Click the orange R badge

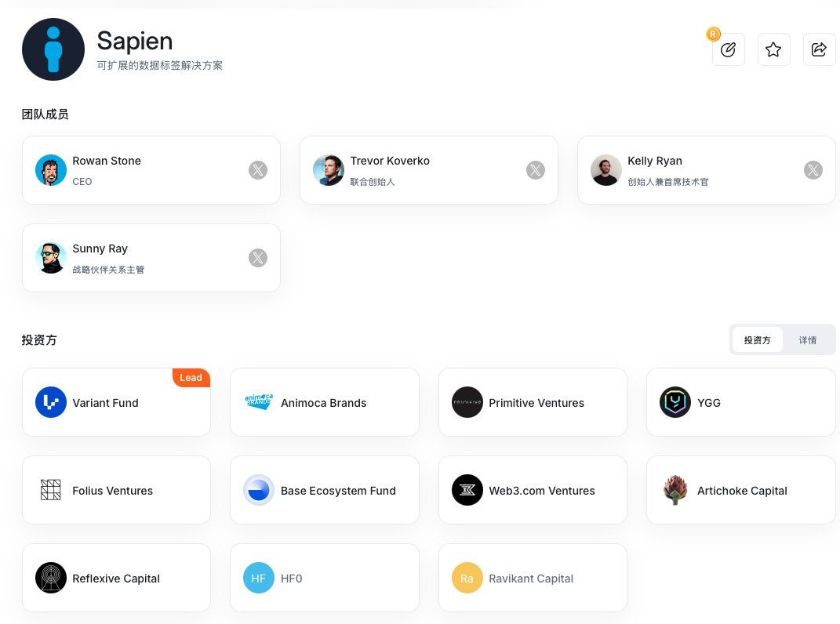pos(712,34)
